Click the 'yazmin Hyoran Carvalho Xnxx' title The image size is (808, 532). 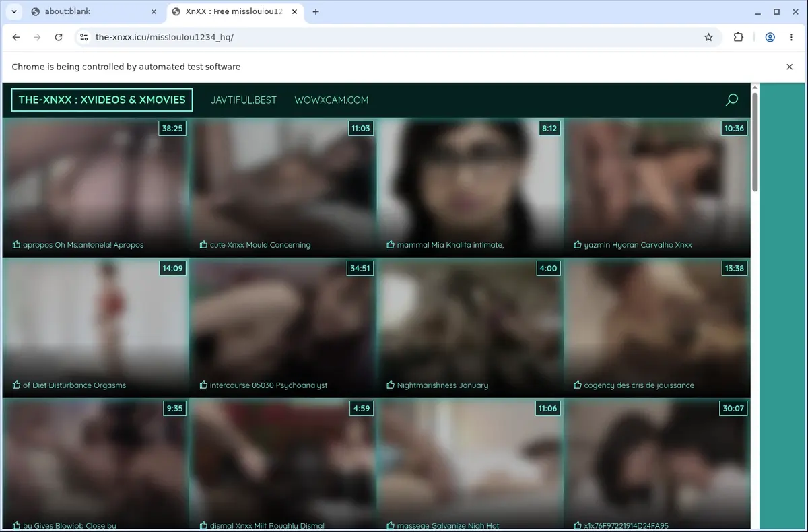638,245
